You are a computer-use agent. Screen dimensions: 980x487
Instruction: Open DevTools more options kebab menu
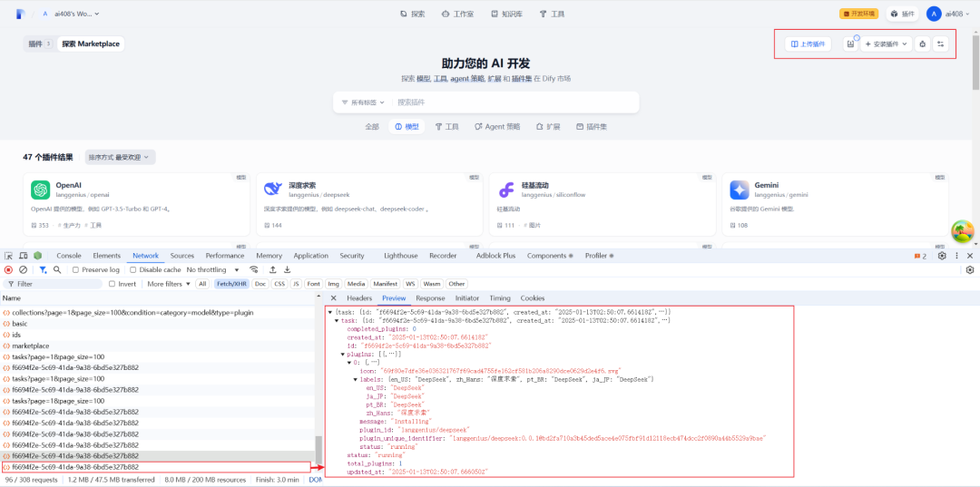957,256
